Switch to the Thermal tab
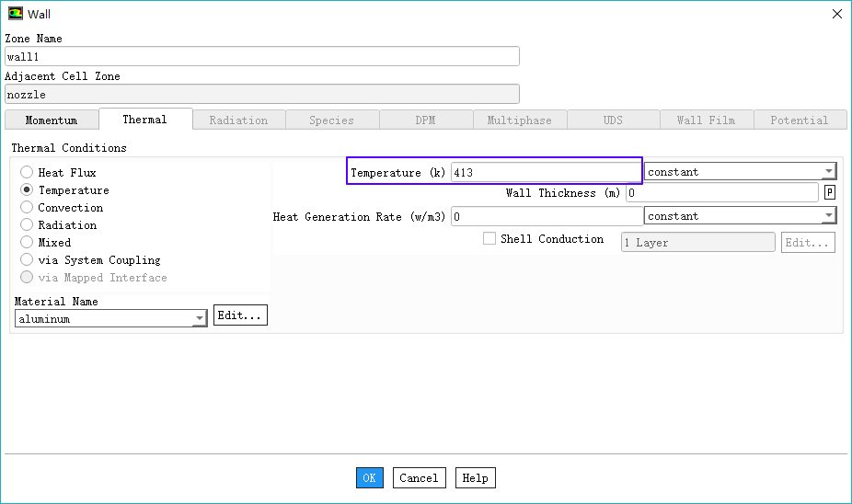The width and height of the screenshot is (852, 504). click(144, 120)
